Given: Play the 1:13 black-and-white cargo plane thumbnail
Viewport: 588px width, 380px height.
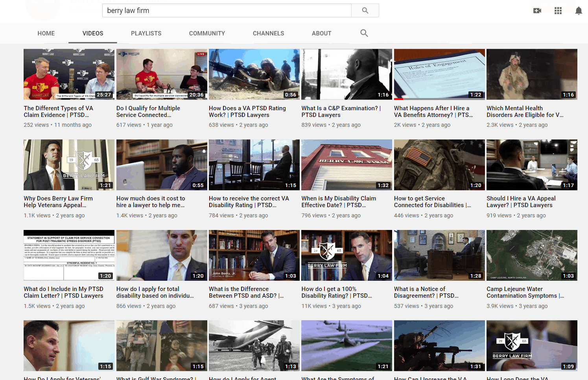Looking at the screenshot, I should coord(254,346).
